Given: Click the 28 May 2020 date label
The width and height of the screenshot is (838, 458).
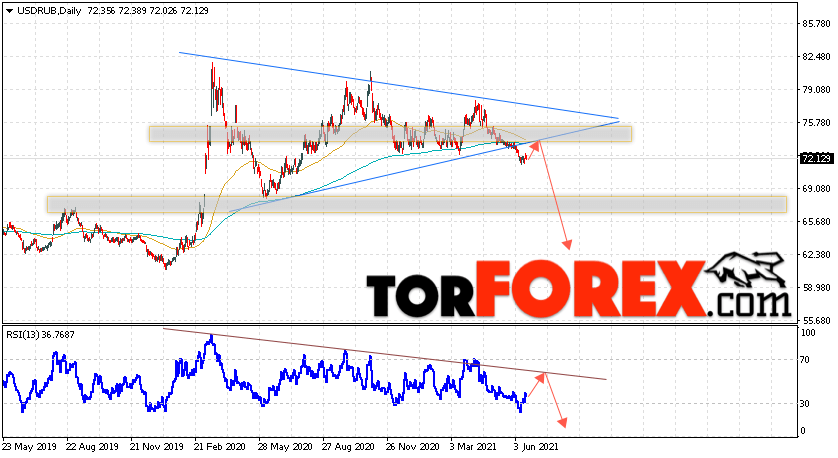Looking at the screenshot, I should pyautogui.click(x=284, y=446).
